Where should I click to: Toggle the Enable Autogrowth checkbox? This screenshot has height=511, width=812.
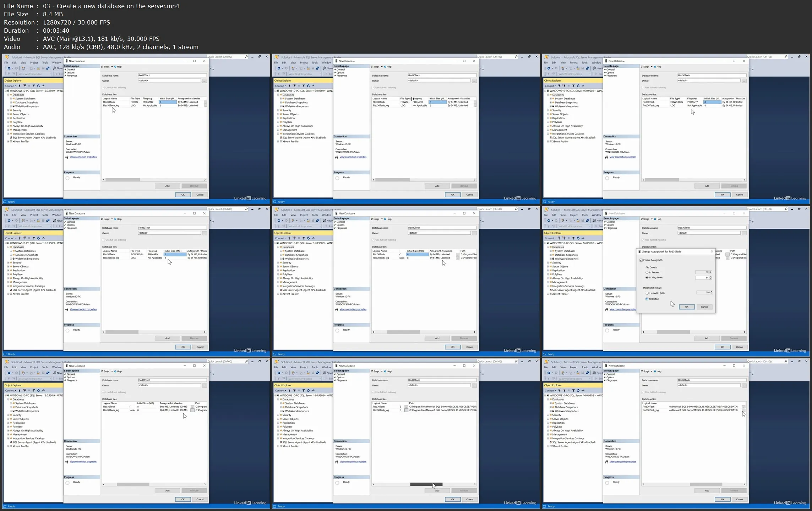pyautogui.click(x=641, y=260)
